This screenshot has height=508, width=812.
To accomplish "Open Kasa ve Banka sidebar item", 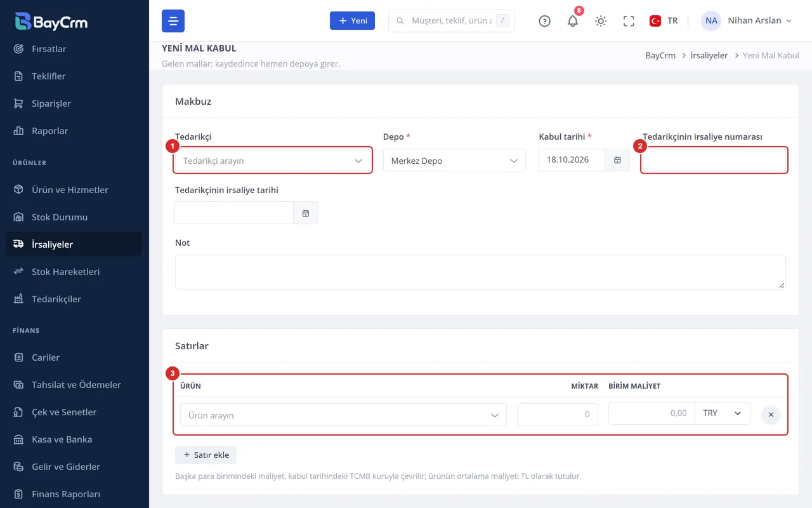I will pyautogui.click(x=74, y=439).
